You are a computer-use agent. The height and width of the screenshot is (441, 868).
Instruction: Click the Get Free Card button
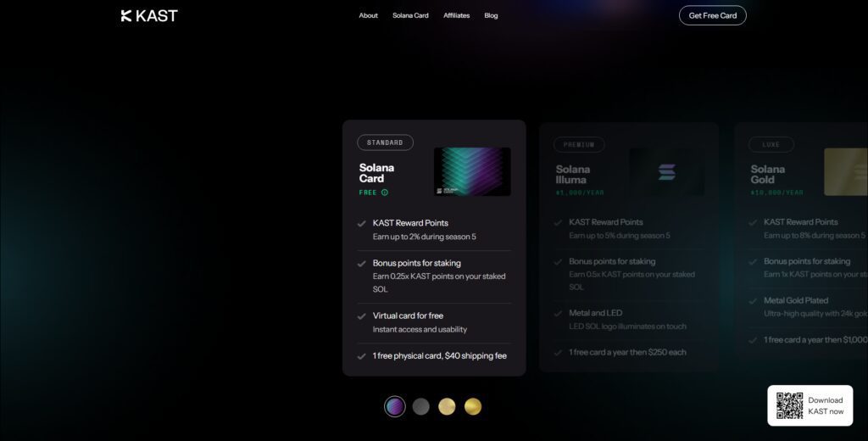pos(712,15)
